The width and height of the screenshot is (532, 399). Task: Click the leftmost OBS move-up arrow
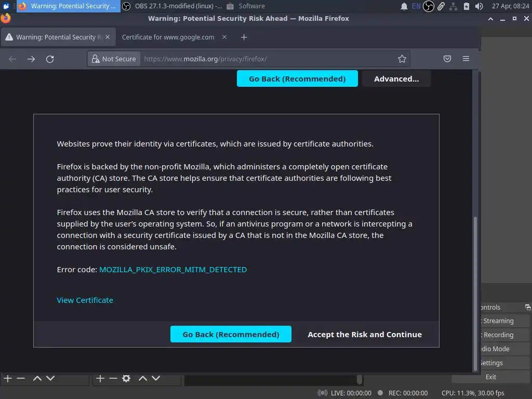pos(37,378)
